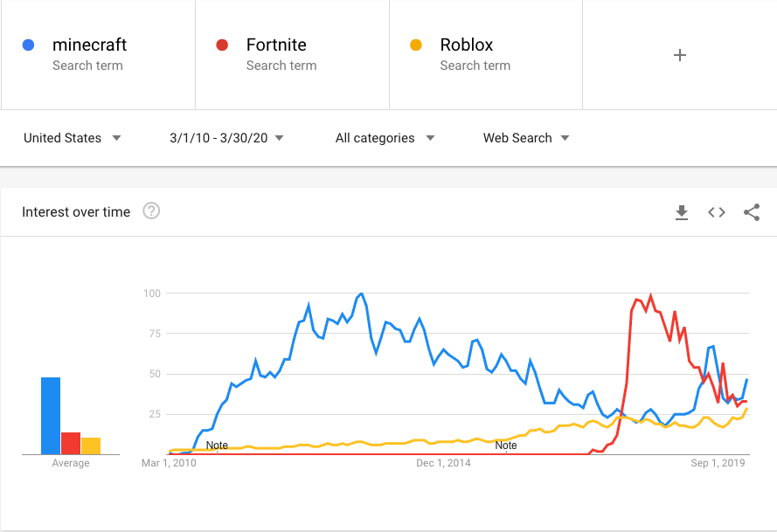Open the help tooltip next to Interest over time

151,211
